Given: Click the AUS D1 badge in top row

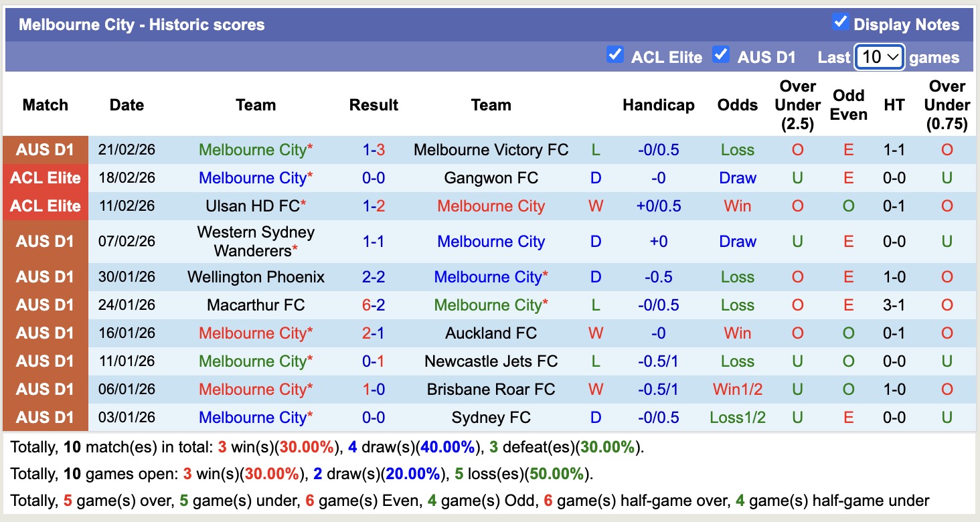Looking at the screenshot, I should [x=45, y=150].
